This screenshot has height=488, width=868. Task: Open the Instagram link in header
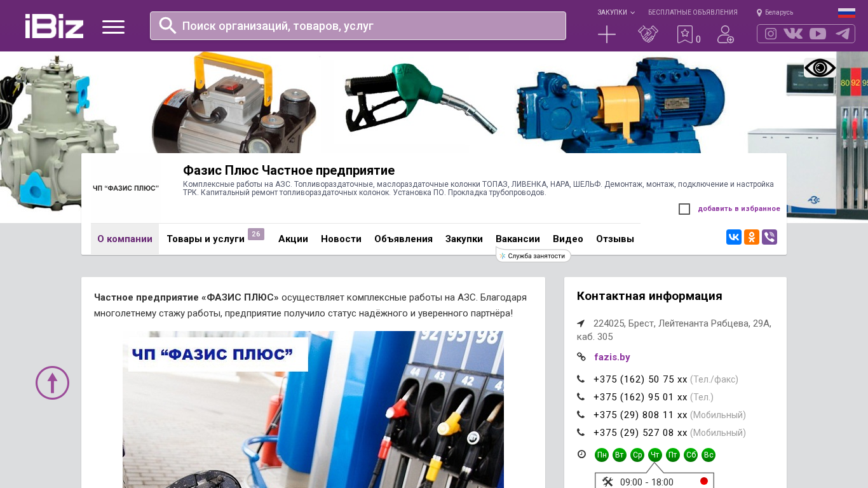point(771,34)
